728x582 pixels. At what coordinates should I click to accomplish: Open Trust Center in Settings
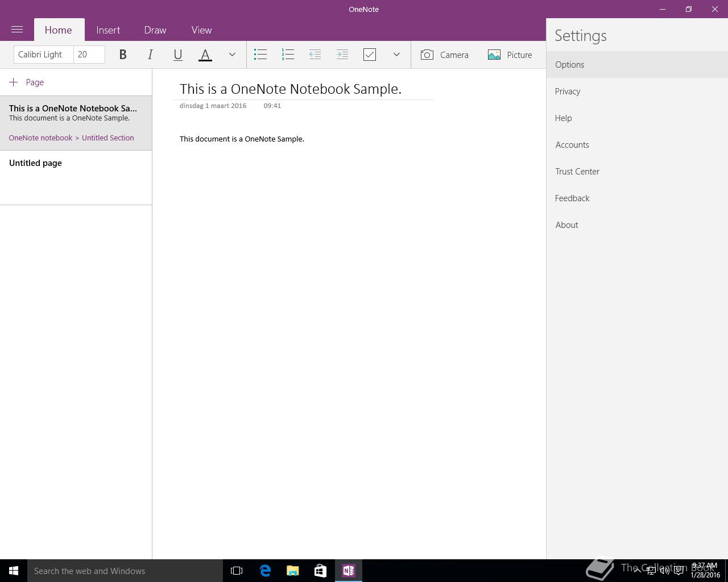click(x=637, y=172)
